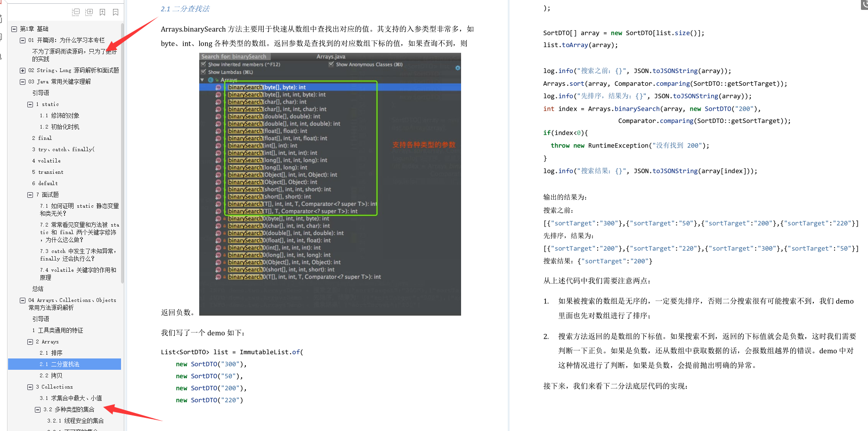Expand all bookmarks with the expand icon
The image size is (868, 431).
point(89,12)
